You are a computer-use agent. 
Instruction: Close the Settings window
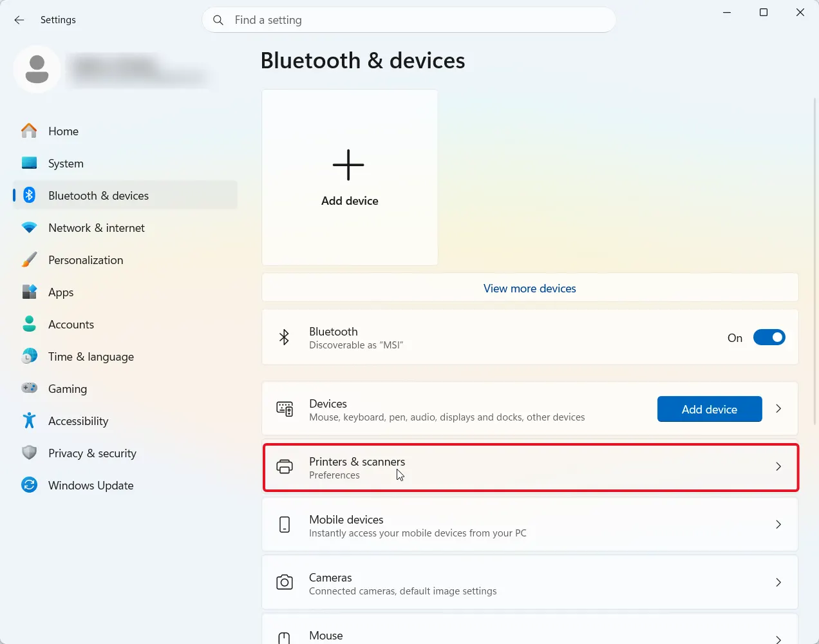pyautogui.click(x=800, y=12)
